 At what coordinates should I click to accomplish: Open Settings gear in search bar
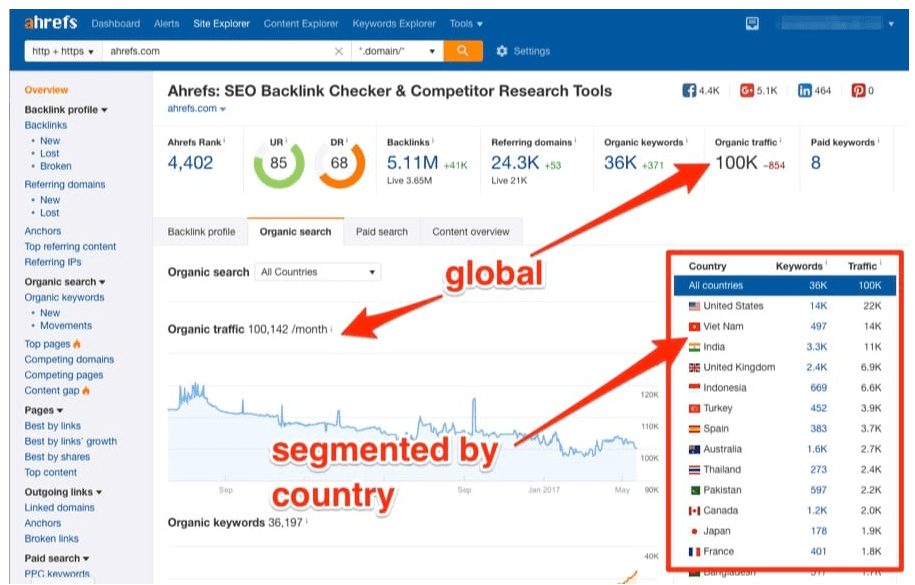click(x=503, y=51)
